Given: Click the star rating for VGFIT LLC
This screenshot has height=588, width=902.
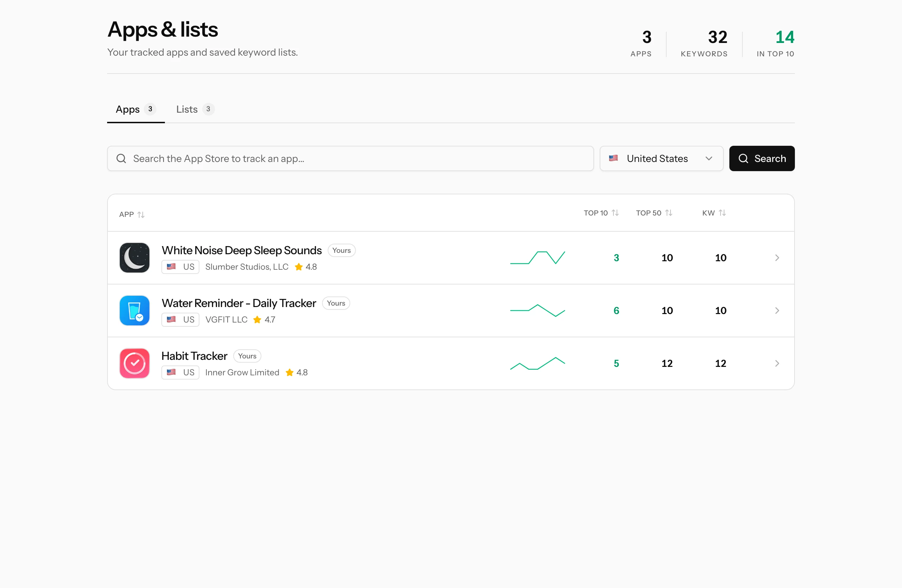Looking at the screenshot, I should [x=264, y=320].
